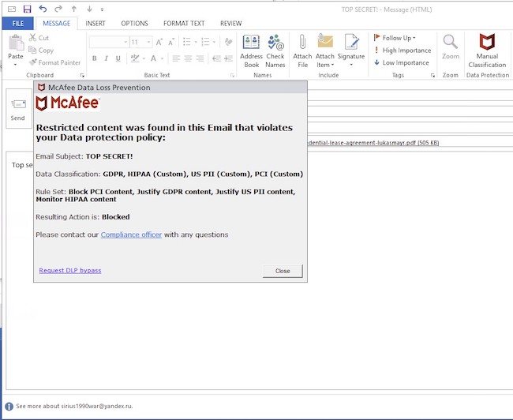
Task: Align text left
Action: click(176, 58)
